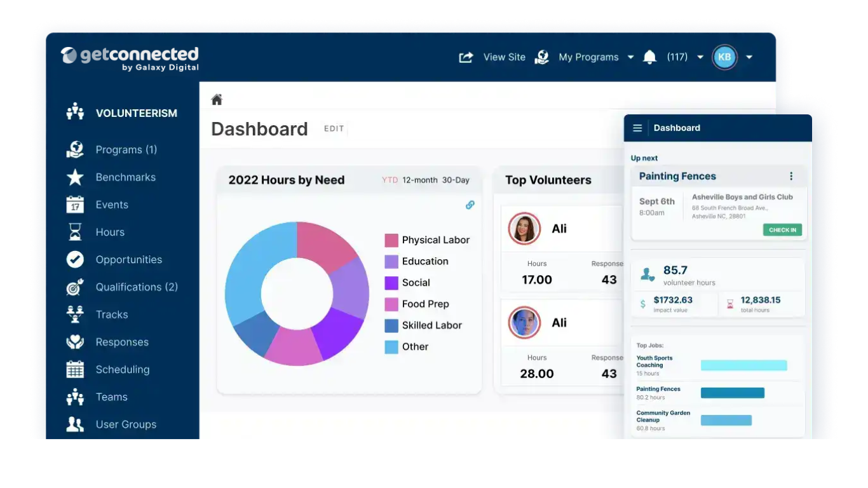Open the notifications bell icon

[649, 57]
